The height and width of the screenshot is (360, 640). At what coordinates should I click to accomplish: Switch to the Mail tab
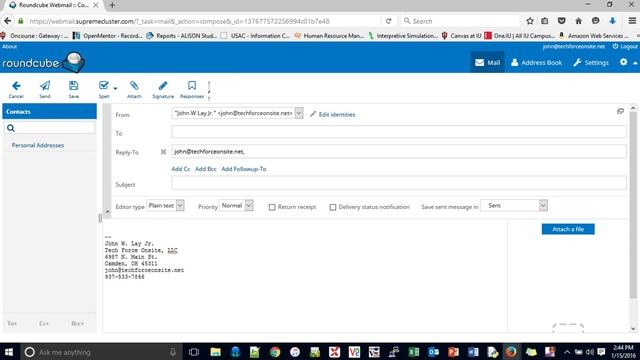[487, 62]
